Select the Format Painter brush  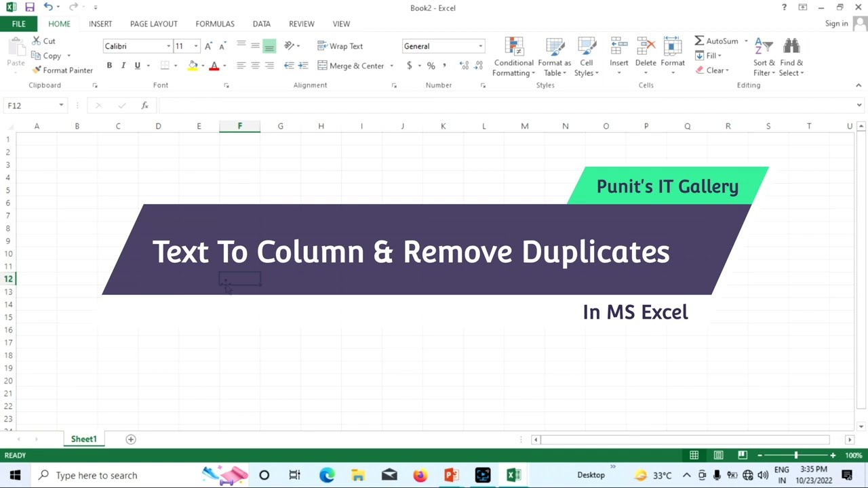[37, 70]
